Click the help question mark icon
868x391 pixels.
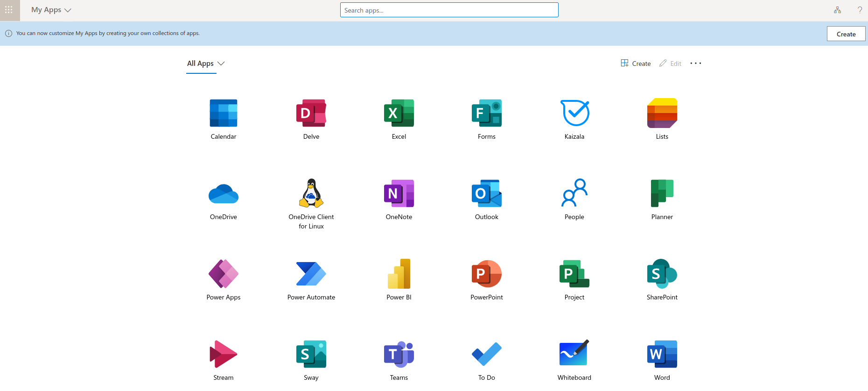click(860, 10)
